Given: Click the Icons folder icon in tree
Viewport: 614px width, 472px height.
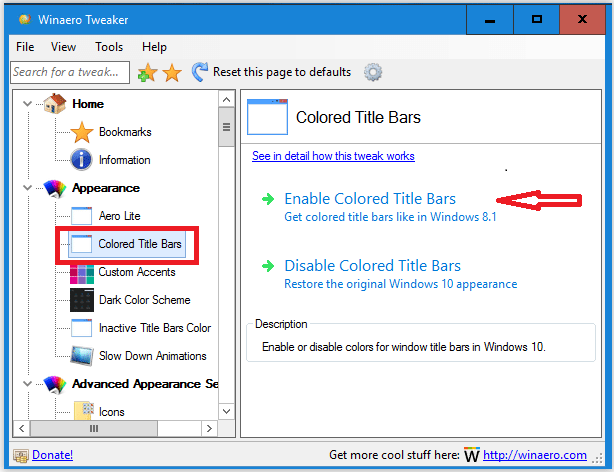Looking at the screenshot, I should coord(83,411).
